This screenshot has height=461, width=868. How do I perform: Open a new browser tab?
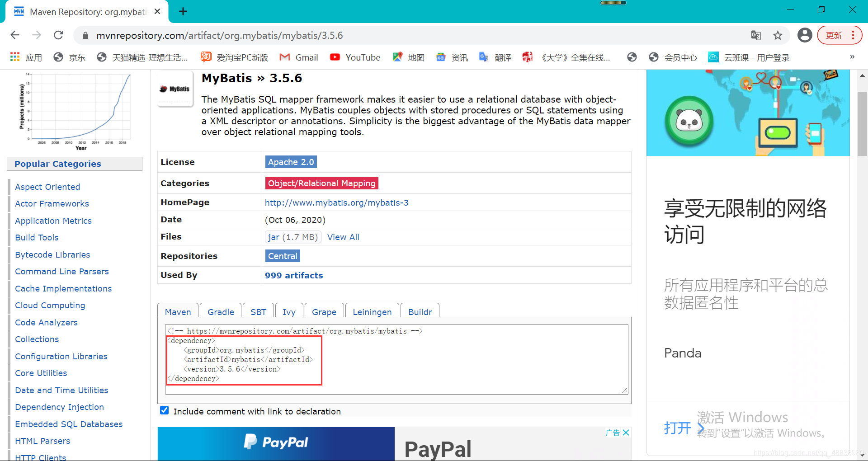(x=183, y=11)
